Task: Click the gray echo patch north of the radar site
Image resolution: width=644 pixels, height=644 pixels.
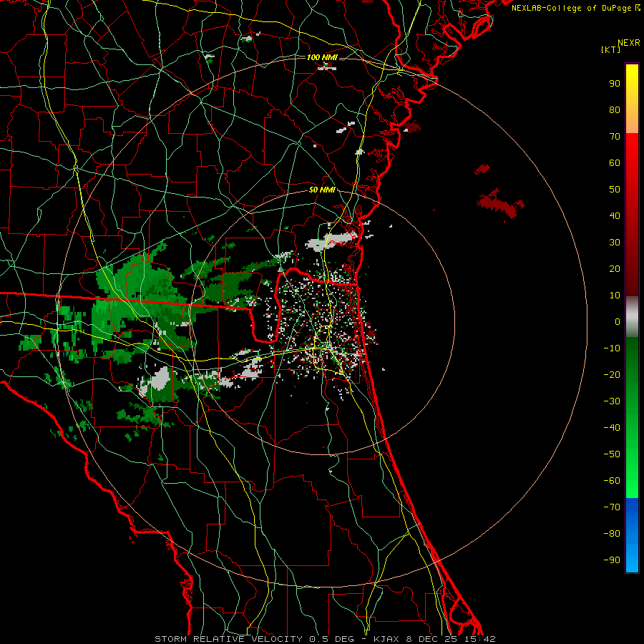Action: pos(331,242)
